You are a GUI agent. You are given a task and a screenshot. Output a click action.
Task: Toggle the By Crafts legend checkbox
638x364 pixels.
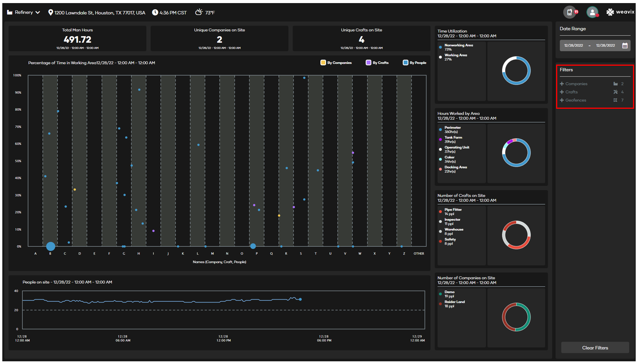(x=368, y=63)
